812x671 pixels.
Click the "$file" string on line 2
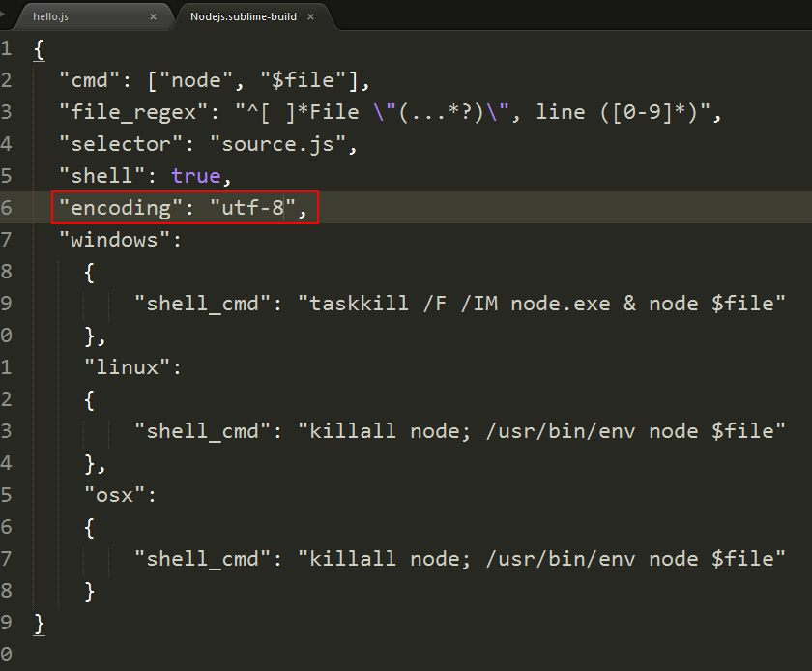tap(303, 80)
